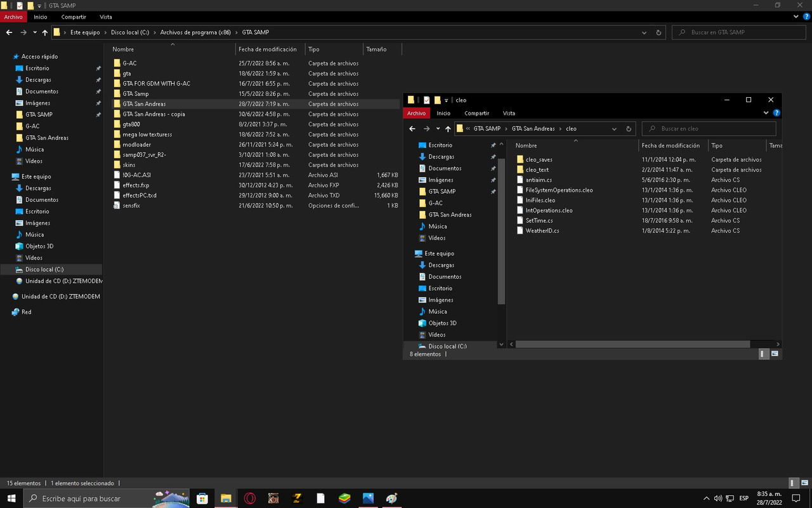Open Archivo tab in GTA SAMP window
812x508 pixels.
[13, 17]
